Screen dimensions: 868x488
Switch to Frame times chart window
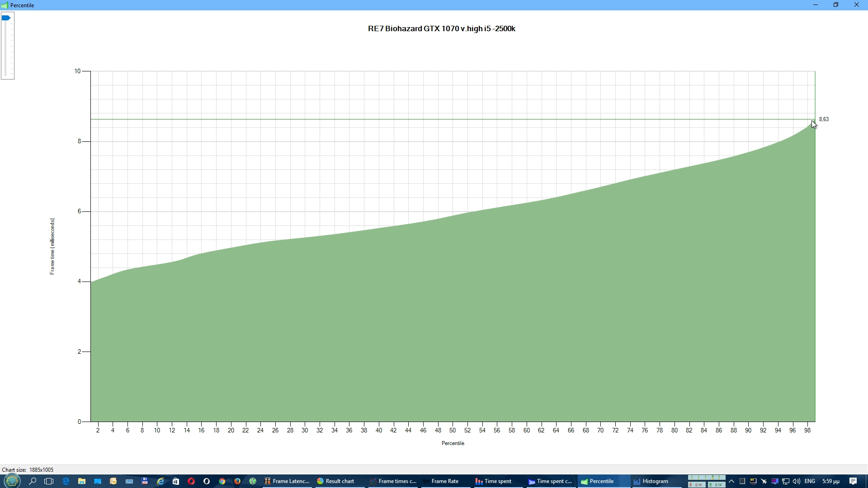point(393,481)
